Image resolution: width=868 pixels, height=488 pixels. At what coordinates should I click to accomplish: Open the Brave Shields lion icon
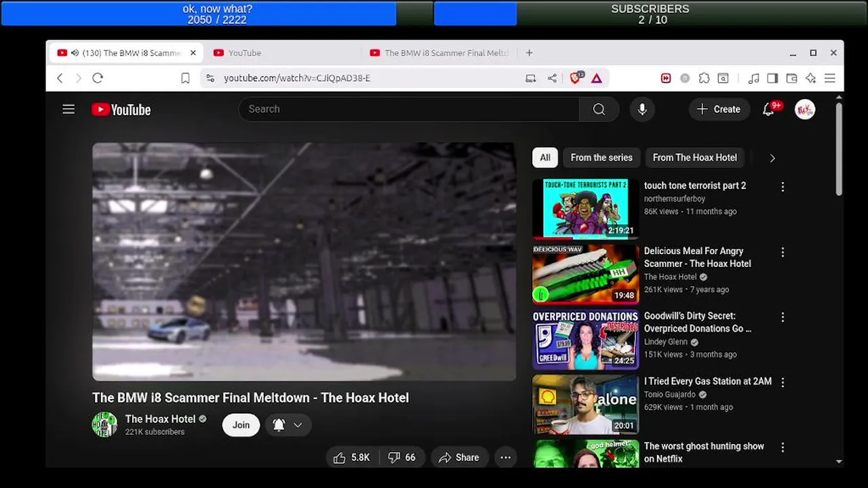[x=576, y=78]
